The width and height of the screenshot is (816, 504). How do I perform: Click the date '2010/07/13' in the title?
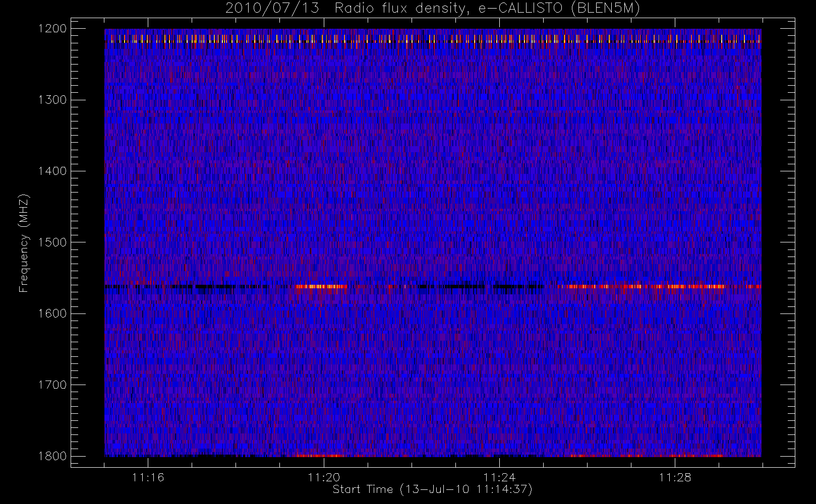tap(272, 9)
